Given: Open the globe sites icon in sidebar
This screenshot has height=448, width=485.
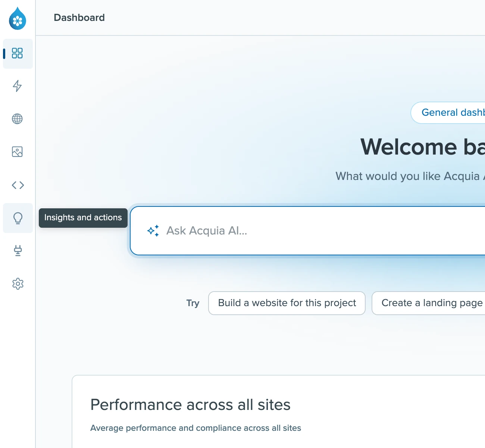Looking at the screenshot, I should [x=18, y=119].
